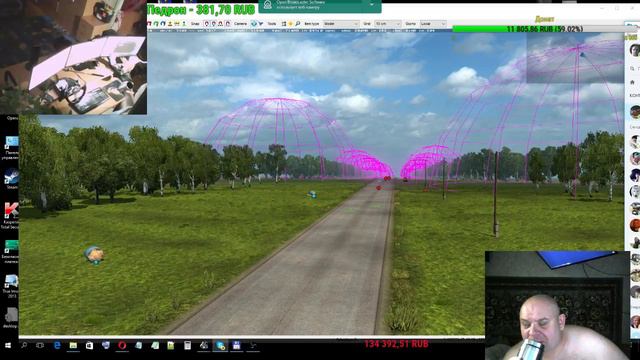Toggle fourth Snap option icon
The height and width of the screenshot is (360, 640).
(x=228, y=24)
